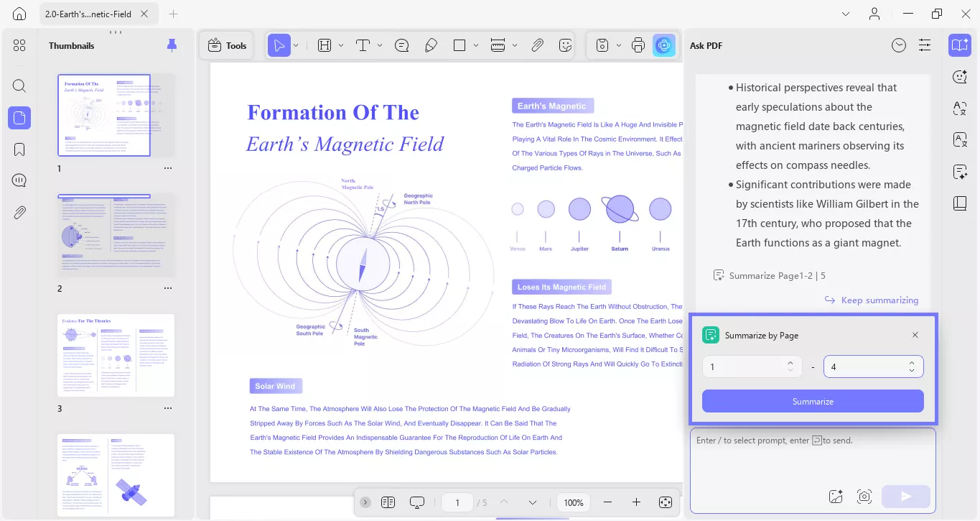Click the save icon in toolbar
This screenshot has height=521, width=980.
602,45
